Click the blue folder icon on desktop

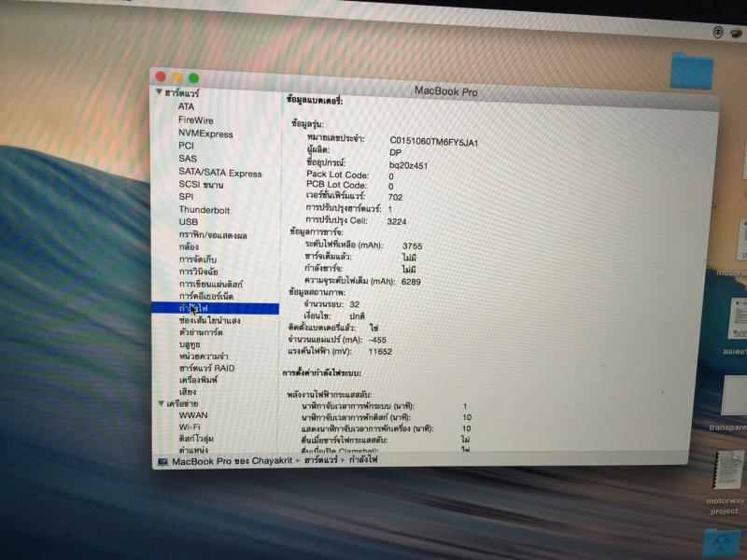[x=692, y=71]
